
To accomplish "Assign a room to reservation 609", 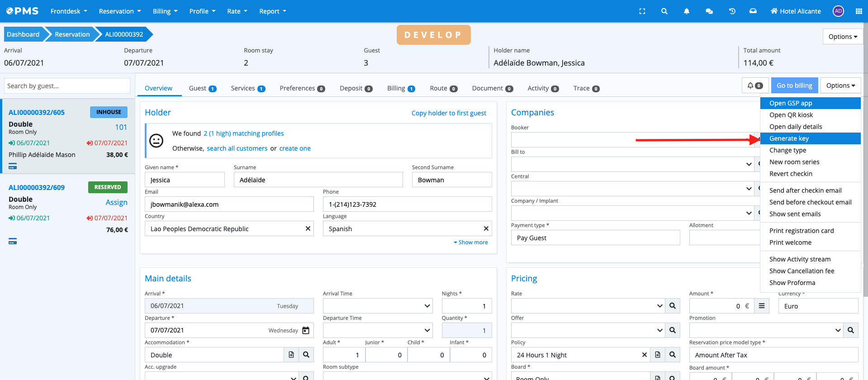I will (x=116, y=202).
